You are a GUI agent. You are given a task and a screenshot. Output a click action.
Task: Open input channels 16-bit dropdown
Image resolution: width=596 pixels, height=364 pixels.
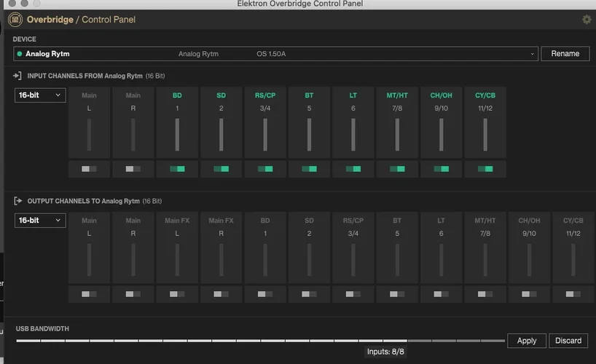coord(40,95)
